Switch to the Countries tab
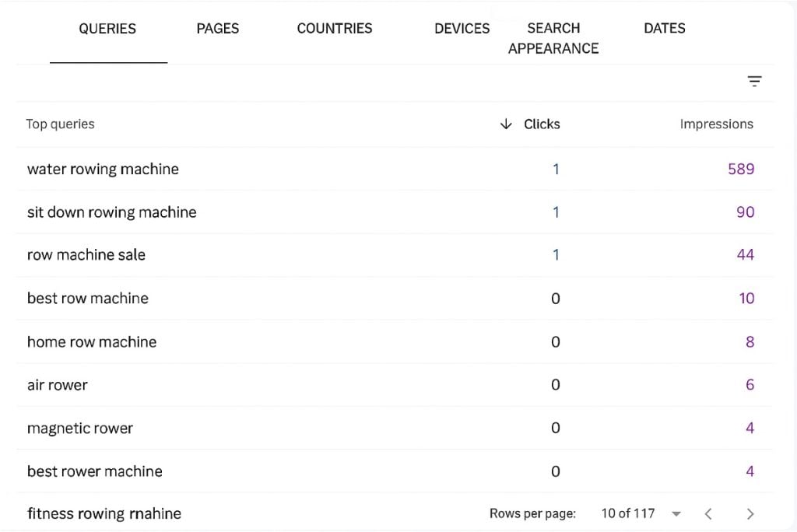The image size is (797, 532). click(335, 29)
